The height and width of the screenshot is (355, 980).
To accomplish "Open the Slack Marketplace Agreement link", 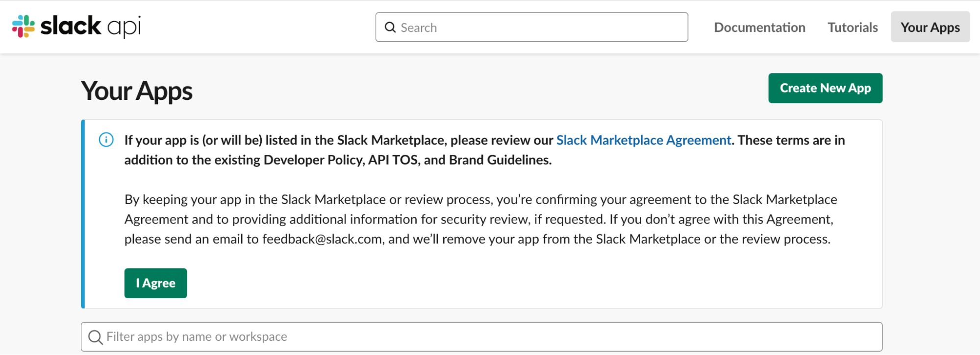I will click(x=643, y=141).
